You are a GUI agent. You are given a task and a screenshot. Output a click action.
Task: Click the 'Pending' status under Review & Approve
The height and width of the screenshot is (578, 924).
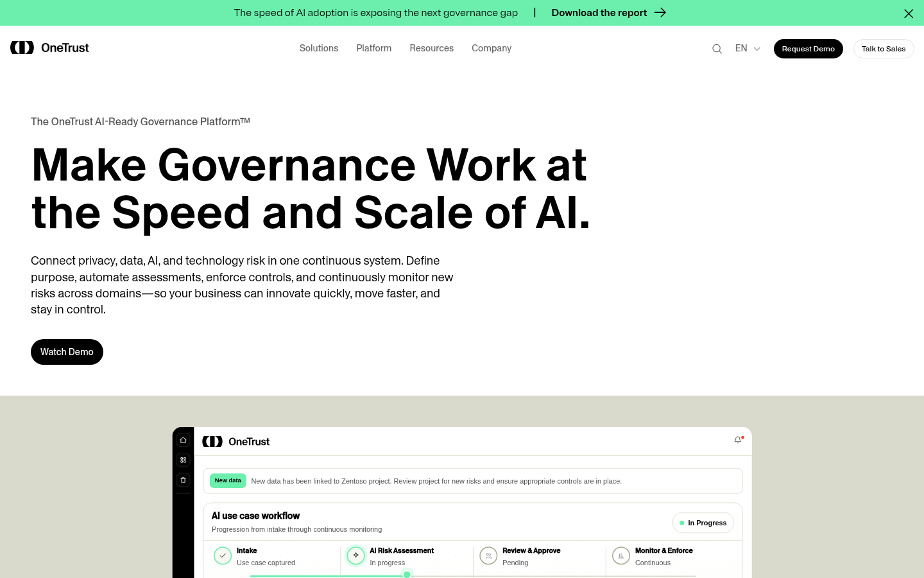(515, 563)
